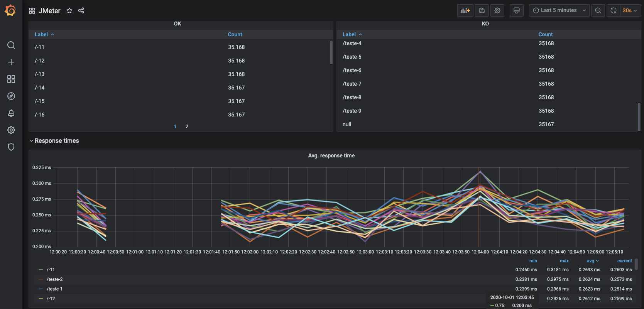Toggle the /-11 series in legend
The image size is (644, 309).
point(51,270)
